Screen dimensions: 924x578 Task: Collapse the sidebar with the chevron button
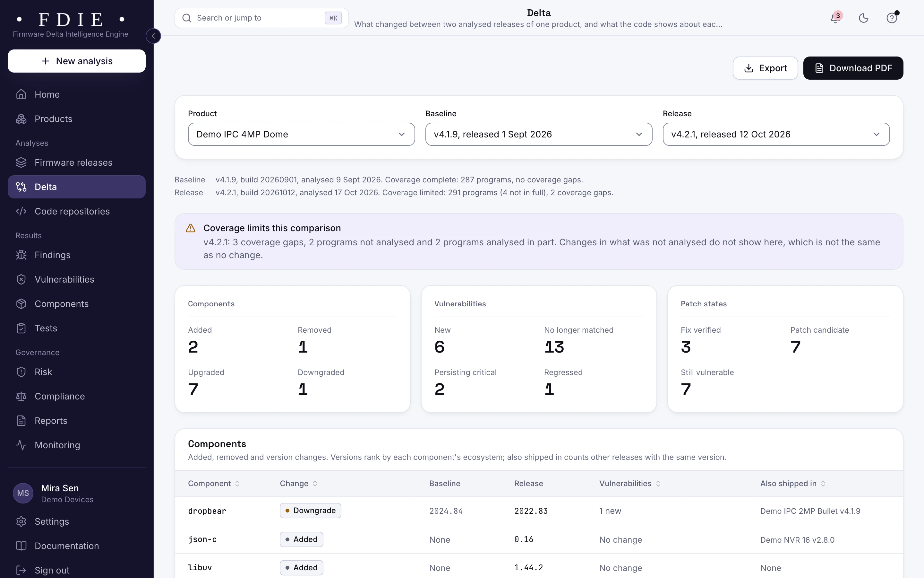(153, 36)
